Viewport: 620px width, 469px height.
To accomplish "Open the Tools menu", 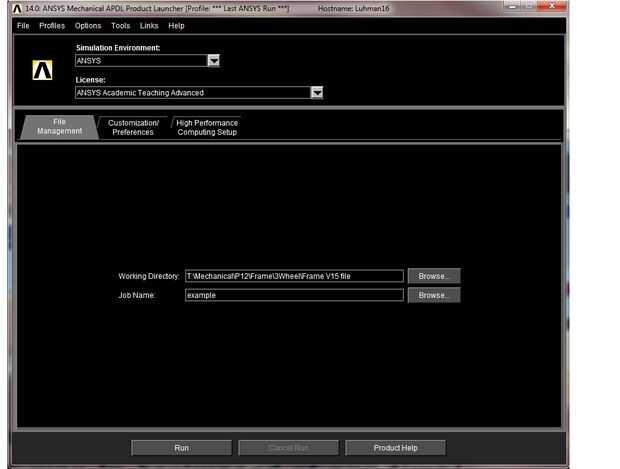I will pyautogui.click(x=120, y=26).
